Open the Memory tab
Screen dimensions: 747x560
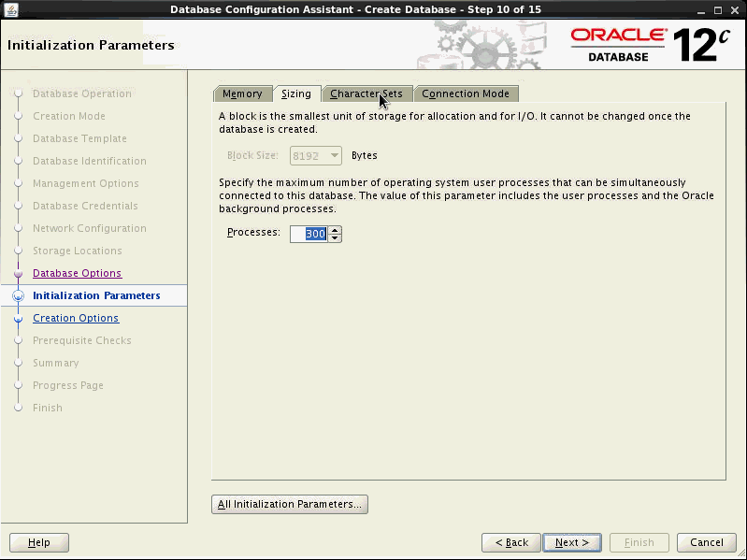[242, 93]
